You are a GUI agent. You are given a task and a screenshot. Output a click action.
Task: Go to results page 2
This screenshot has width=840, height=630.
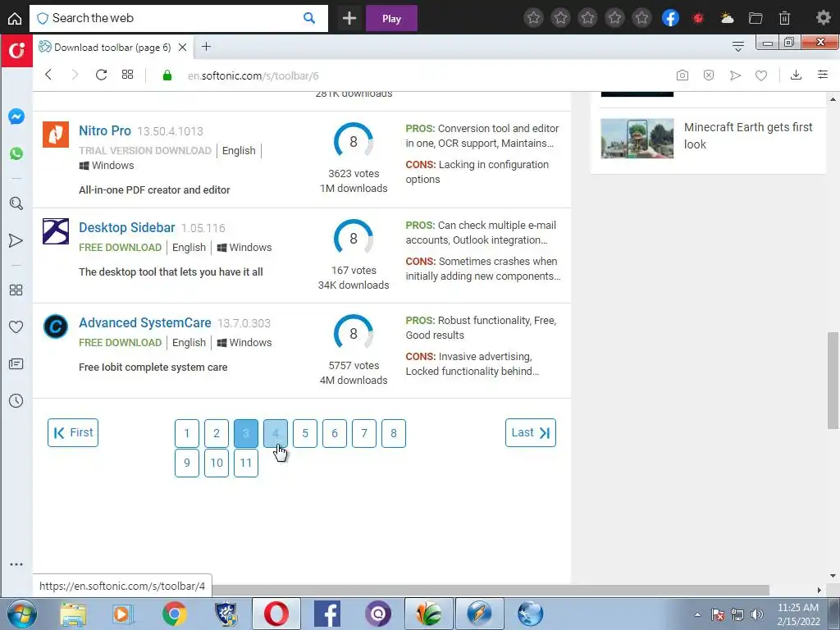(217, 433)
